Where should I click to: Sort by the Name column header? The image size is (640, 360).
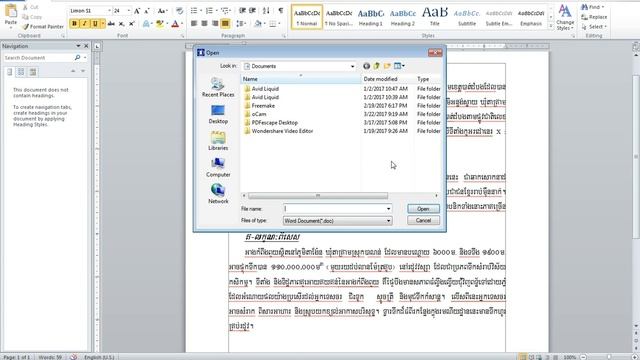click(301, 79)
